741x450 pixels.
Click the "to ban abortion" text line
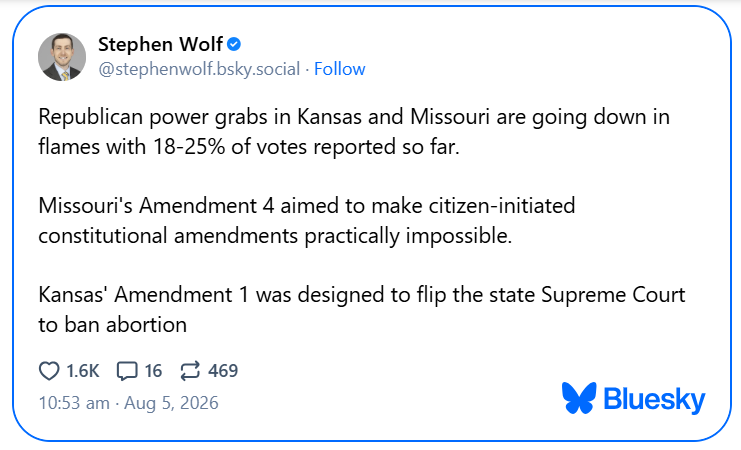click(112, 325)
